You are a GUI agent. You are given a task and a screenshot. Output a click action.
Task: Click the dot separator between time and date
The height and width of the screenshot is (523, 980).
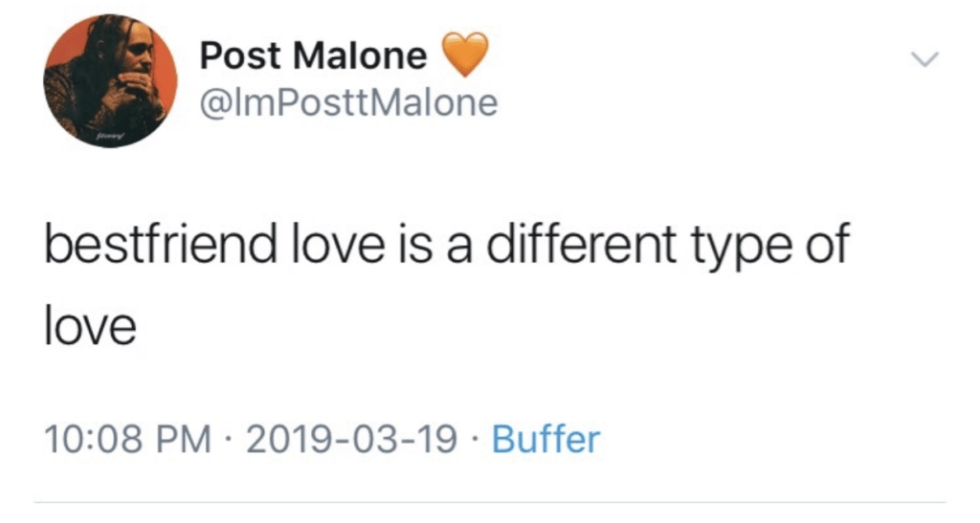(x=229, y=439)
